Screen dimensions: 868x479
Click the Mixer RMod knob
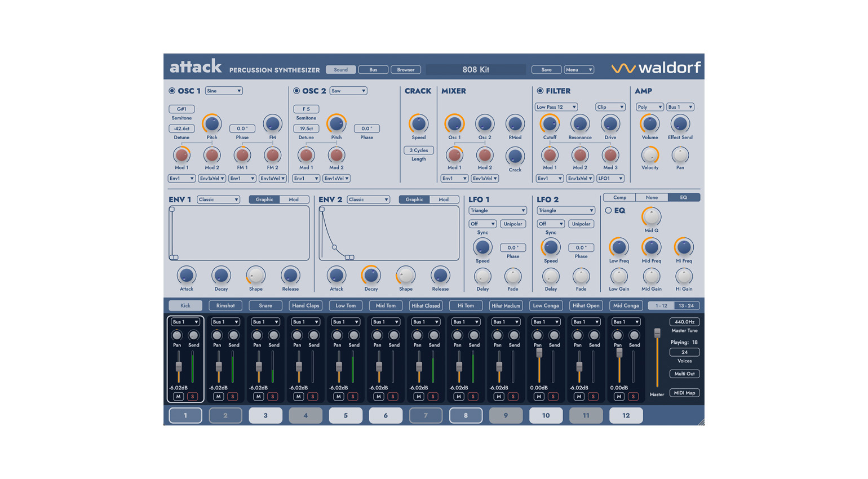tap(515, 124)
